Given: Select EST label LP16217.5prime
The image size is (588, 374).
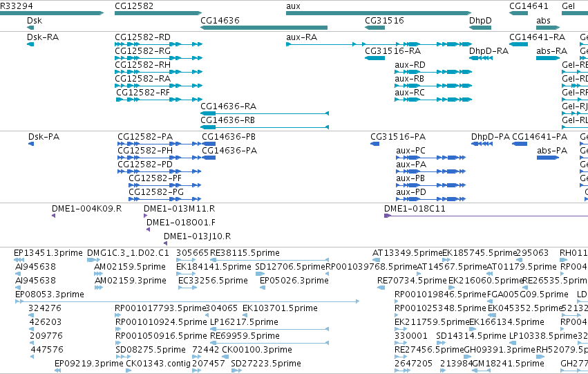Looking at the screenshot, I should 244,322.
